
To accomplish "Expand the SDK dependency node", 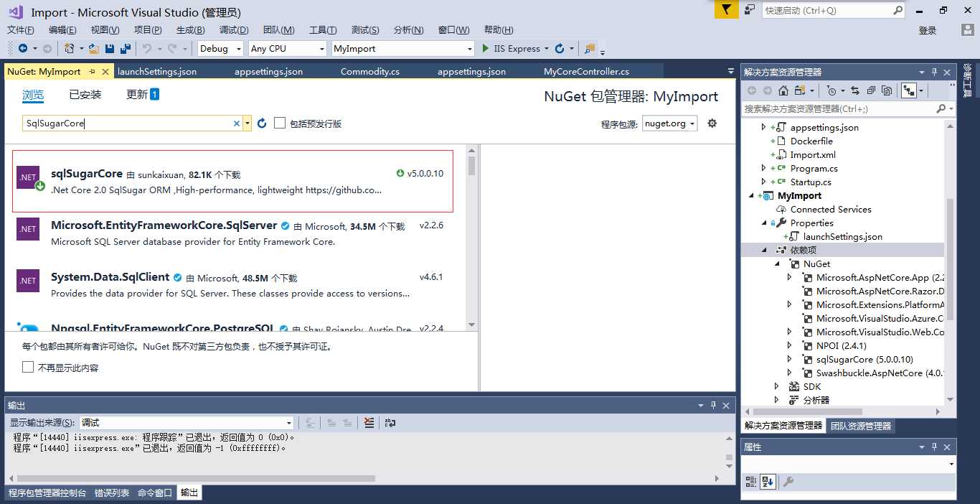I will point(777,387).
